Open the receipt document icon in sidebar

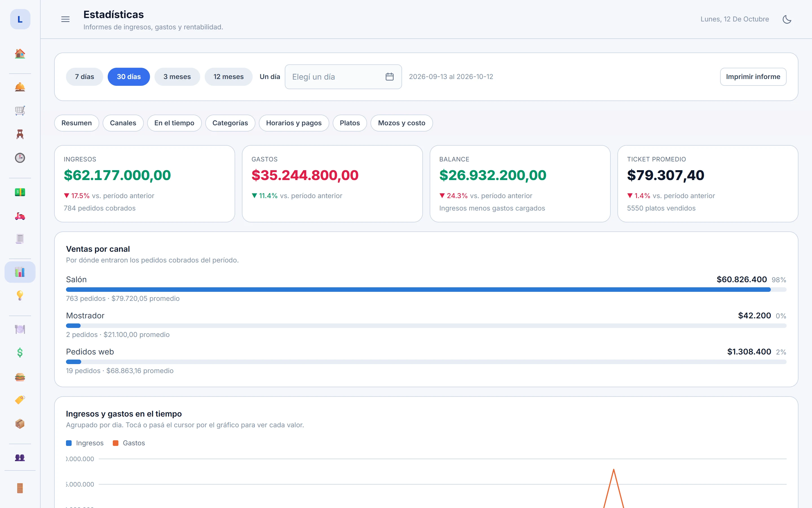pos(20,239)
